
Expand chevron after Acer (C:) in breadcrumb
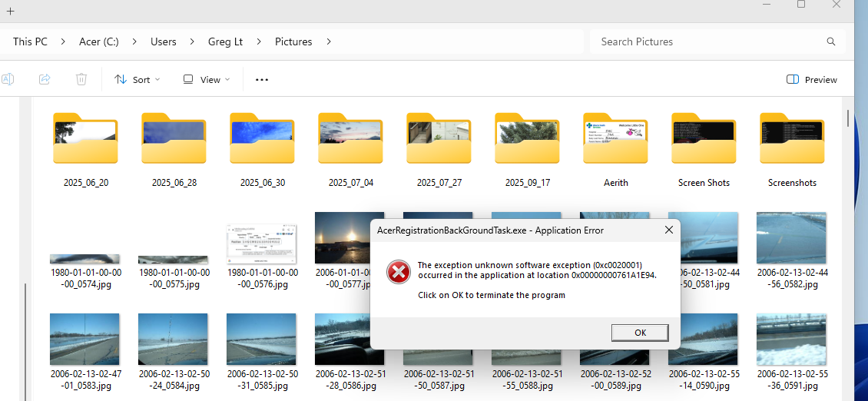(134, 41)
